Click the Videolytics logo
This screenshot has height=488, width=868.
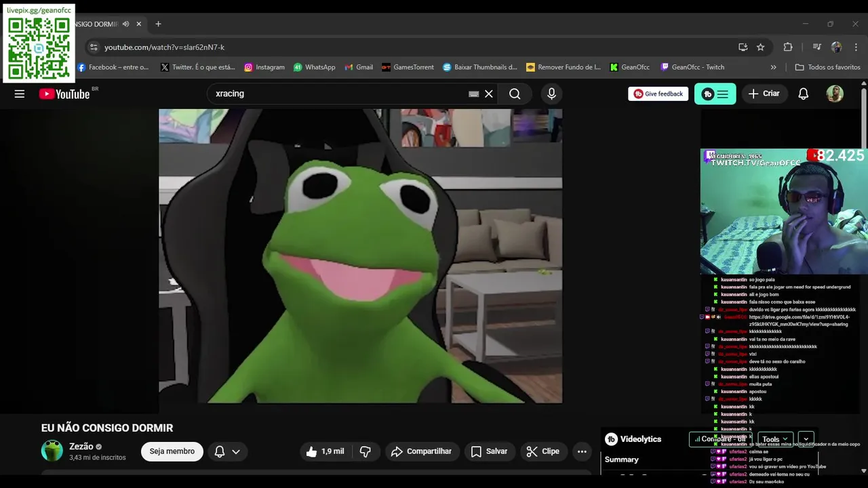(633, 439)
